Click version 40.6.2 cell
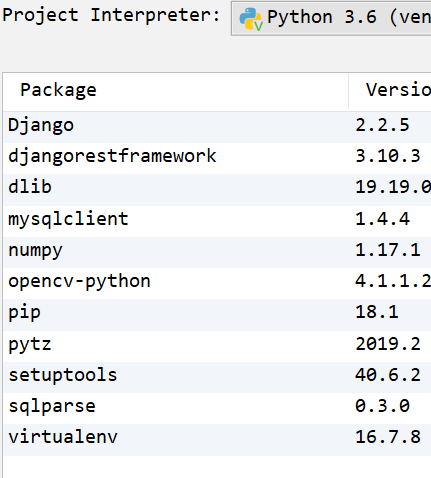The height and width of the screenshot is (478, 431). click(388, 375)
